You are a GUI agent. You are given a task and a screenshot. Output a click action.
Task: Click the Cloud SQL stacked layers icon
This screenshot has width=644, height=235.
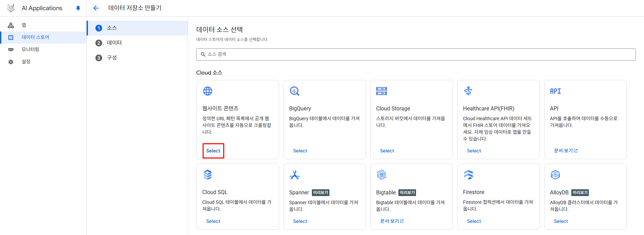[208, 175]
